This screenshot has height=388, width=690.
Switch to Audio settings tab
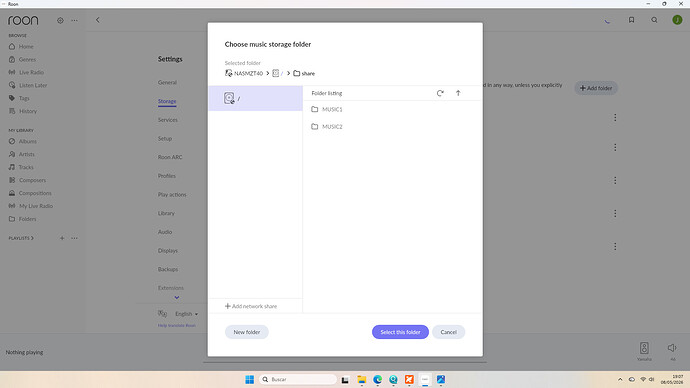tap(165, 232)
